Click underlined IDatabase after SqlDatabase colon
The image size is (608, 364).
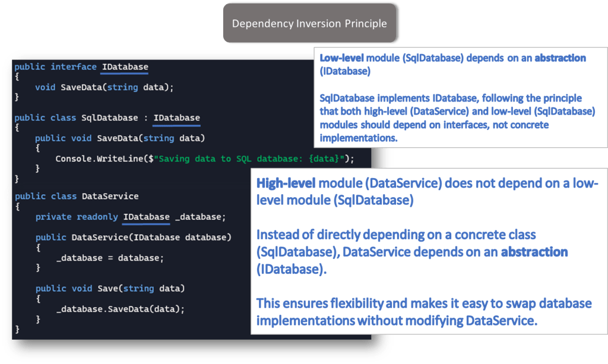pyautogui.click(x=176, y=118)
